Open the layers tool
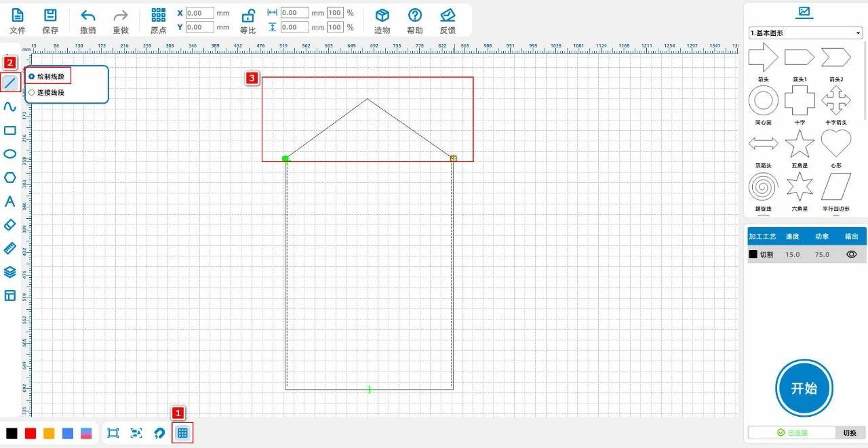 point(10,272)
